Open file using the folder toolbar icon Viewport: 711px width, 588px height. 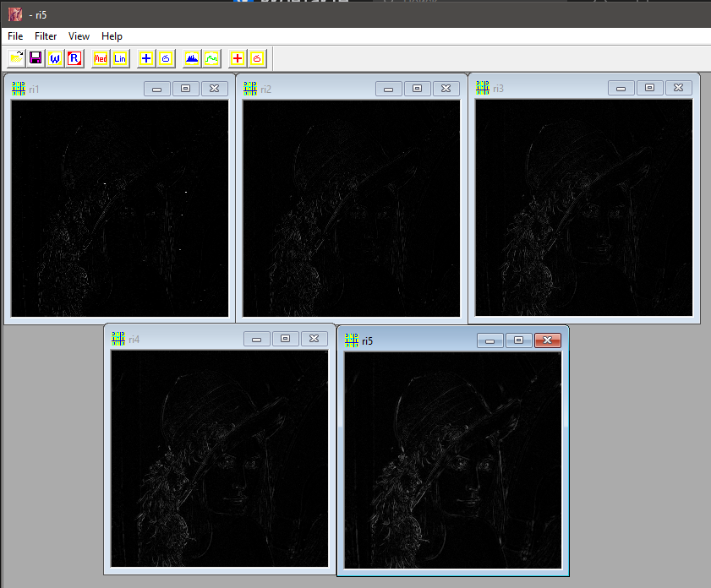coord(16,58)
